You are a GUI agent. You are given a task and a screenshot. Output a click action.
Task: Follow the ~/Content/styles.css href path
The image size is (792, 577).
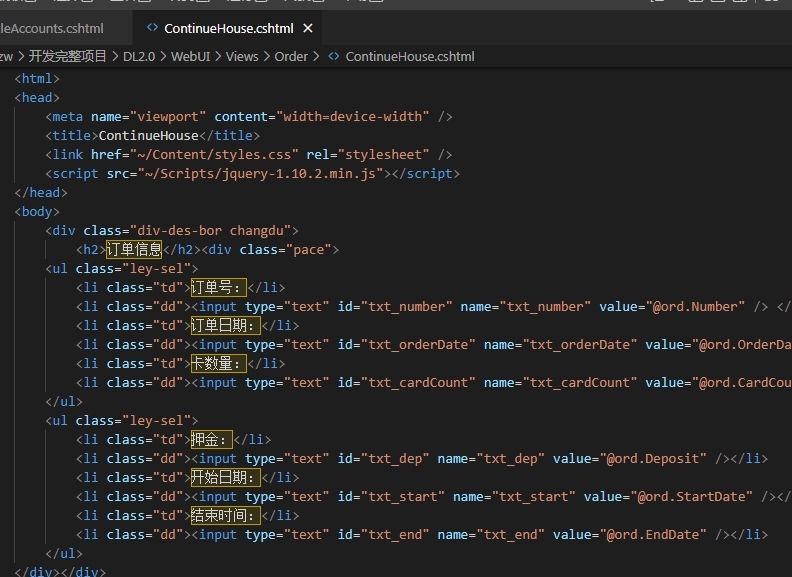point(215,155)
